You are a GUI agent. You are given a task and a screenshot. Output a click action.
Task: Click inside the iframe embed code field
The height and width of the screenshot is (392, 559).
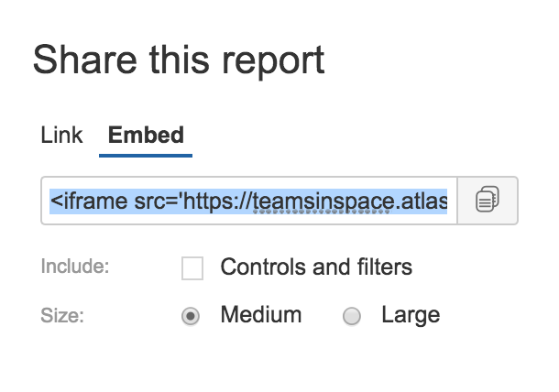(x=249, y=201)
